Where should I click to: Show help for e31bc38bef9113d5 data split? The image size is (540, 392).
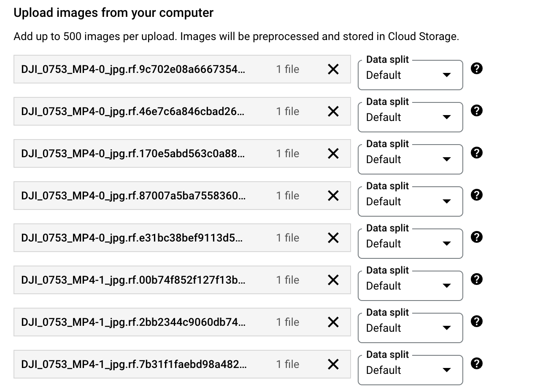coord(476,237)
